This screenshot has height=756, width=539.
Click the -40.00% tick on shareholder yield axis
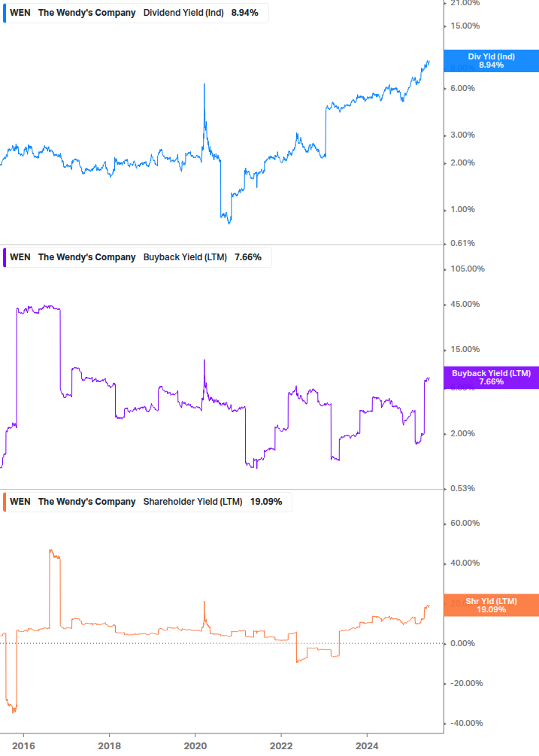tap(466, 723)
